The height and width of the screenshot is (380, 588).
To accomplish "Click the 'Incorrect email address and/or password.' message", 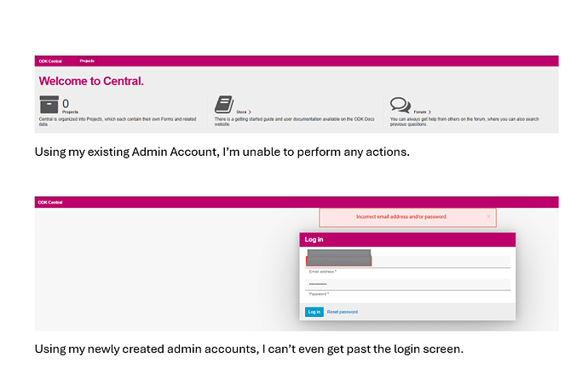I will coord(401,216).
